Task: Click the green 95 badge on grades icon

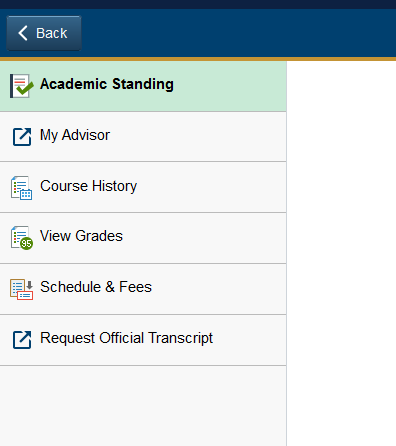Action: tap(26, 244)
